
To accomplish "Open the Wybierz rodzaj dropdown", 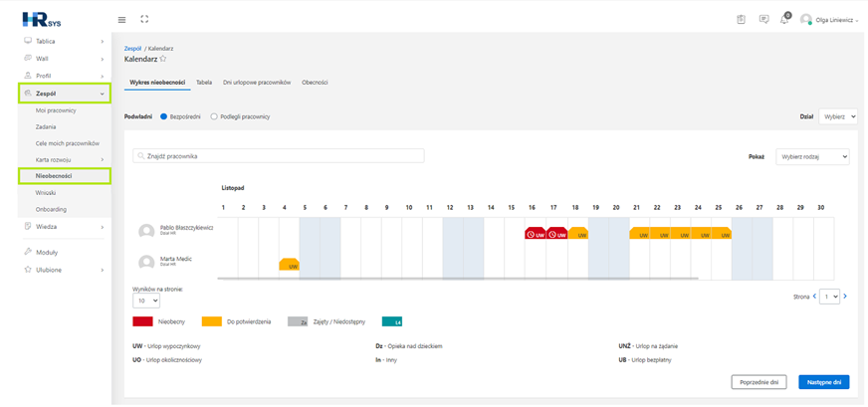I will 812,156.
